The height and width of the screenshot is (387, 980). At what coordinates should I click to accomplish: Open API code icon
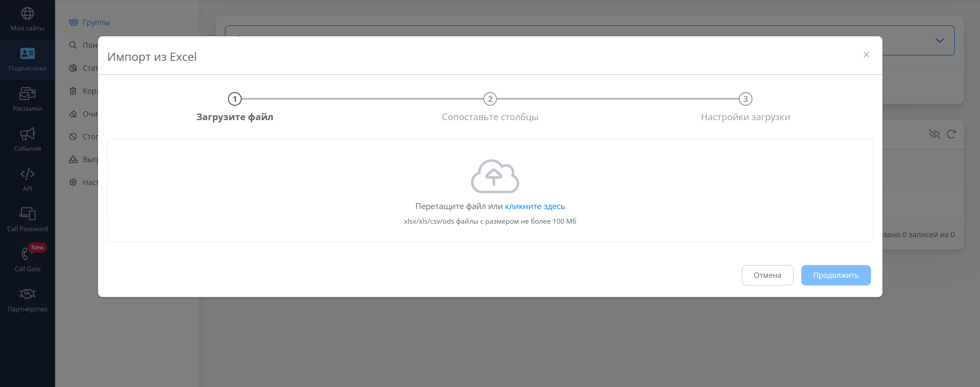[x=27, y=174]
